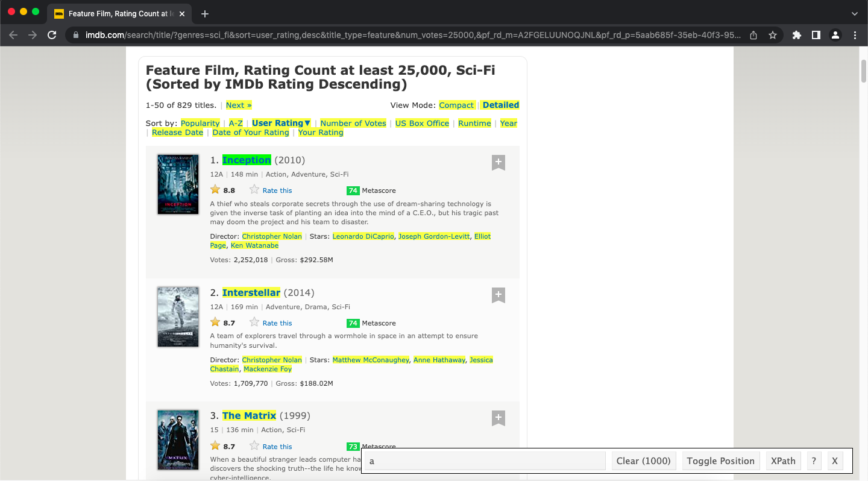Toggle the browser side panel icon
868x481 pixels.
[816, 35]
